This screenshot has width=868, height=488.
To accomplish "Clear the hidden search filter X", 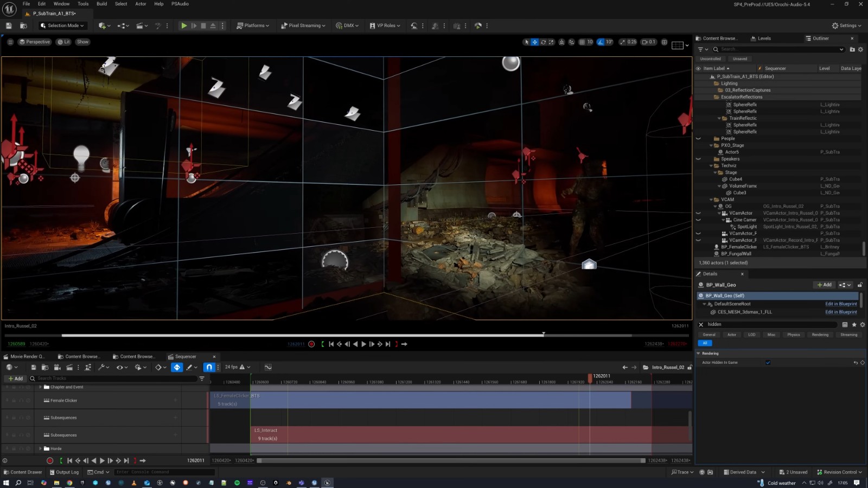I will click(x=701, y=324).
